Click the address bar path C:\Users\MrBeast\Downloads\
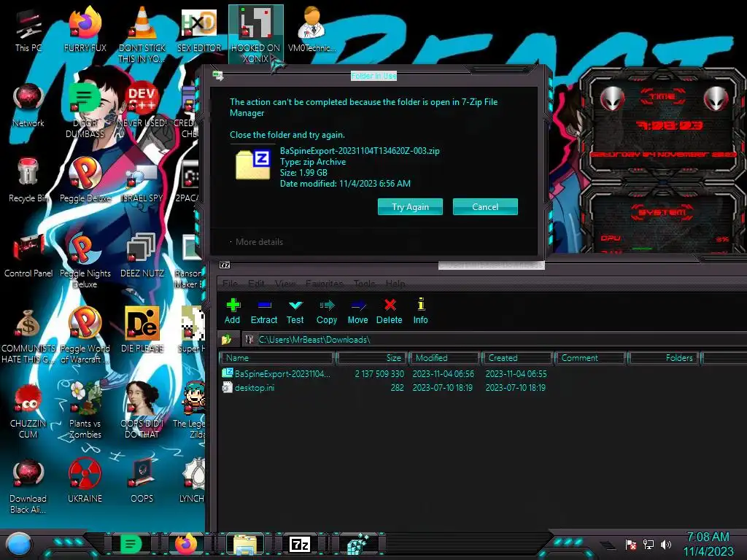Image resolution: width=747 pixels, height=560 pixels. click(314, 340)
